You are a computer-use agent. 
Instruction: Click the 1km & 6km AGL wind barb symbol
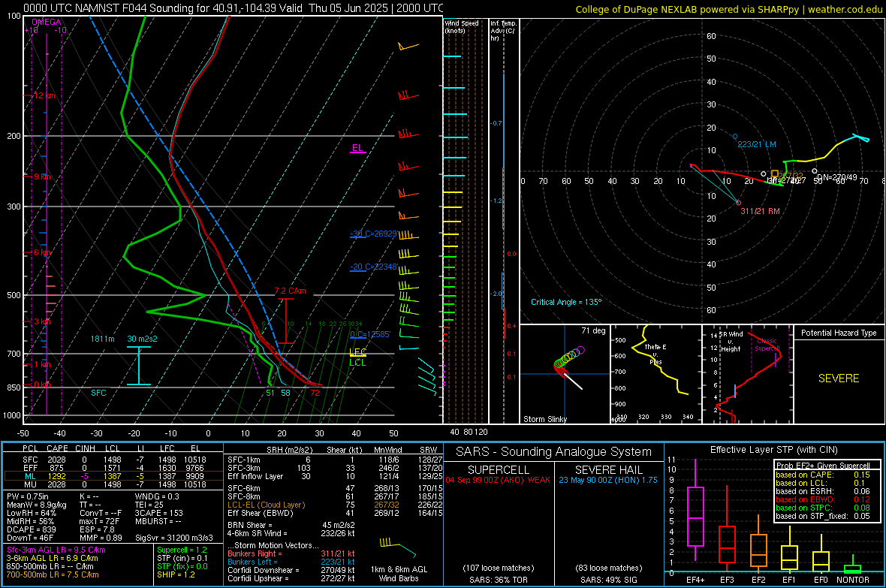point(397,547)
